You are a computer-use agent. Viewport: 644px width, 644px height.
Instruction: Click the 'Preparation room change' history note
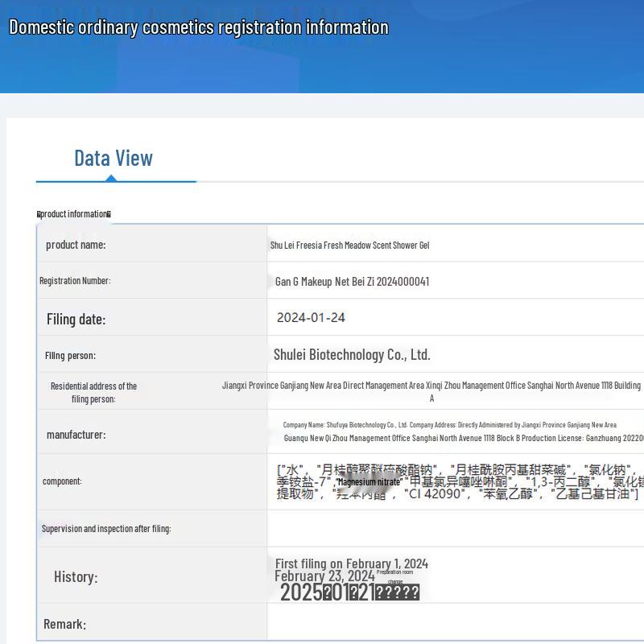tap(394, 576)
